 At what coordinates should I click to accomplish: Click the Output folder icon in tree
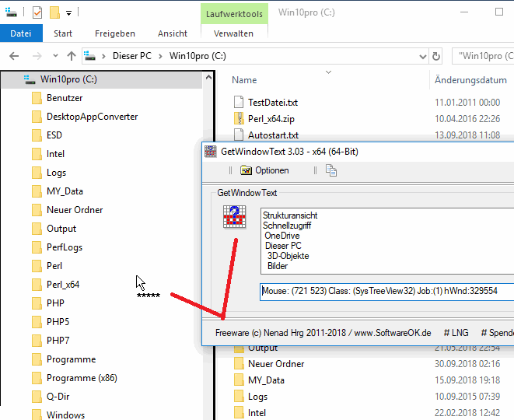click(37, 229)
